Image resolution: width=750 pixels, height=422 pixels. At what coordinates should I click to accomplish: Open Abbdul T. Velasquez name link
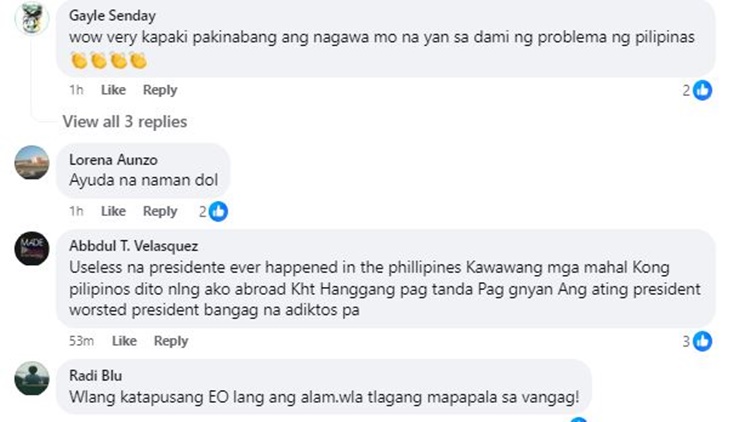[x=133, y=246]
